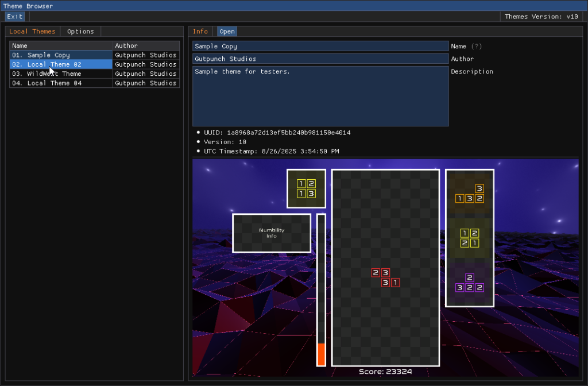Click into the Description text area
Viewport: 588px width, 386px height.
pos(320,96)
